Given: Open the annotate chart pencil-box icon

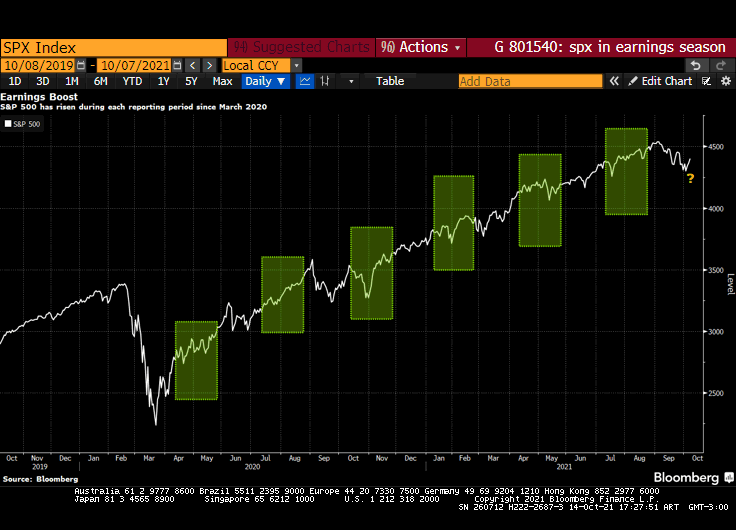Looking at the screenshot, I should [x=706, y=81].
